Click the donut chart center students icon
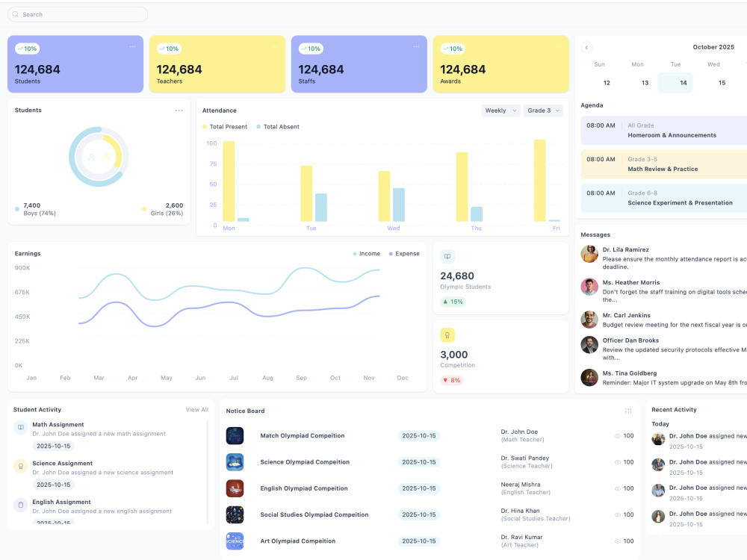This screenshot has width=747, height=560. pos(99,157)
